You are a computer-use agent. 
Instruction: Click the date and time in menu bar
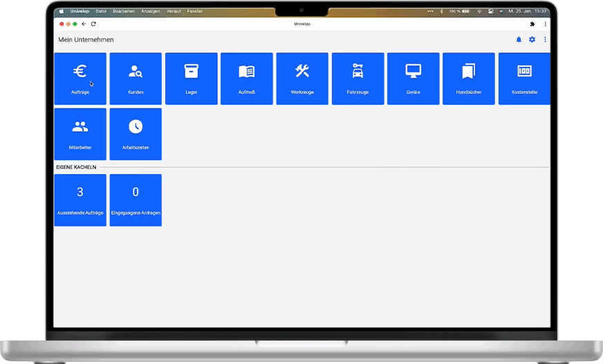pyautogui.click(x=527, y=11)
